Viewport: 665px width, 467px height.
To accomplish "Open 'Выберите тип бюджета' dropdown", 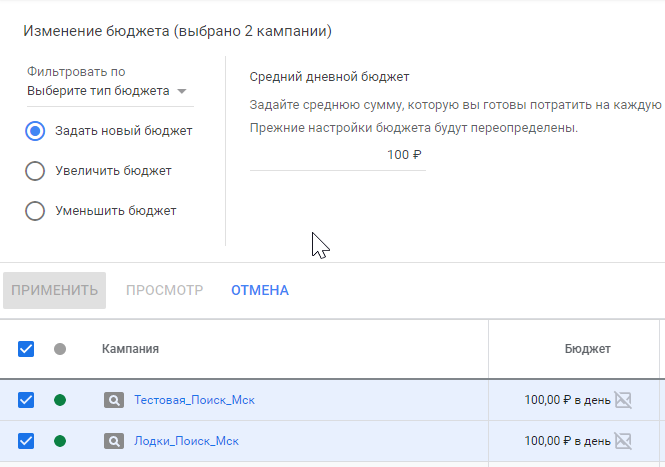I will 108,91.
